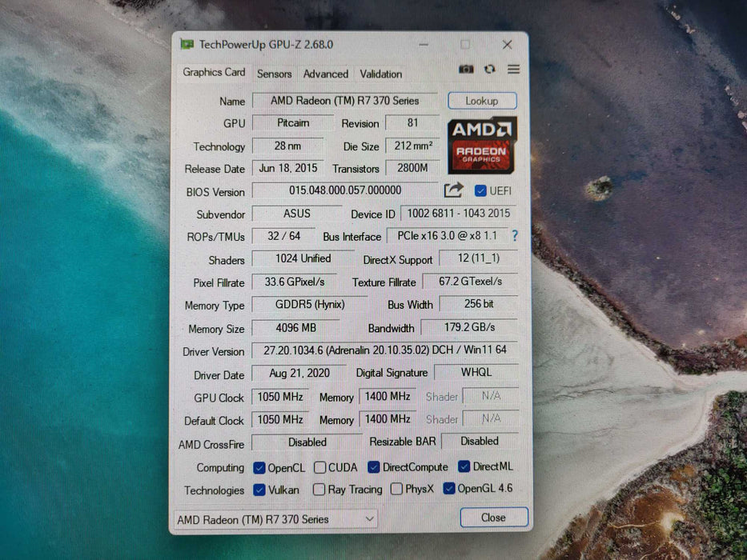The width and height of the screenshot is (747, 560).
Task: Enable the PhysX checkbox
Action: pos(396,490)
